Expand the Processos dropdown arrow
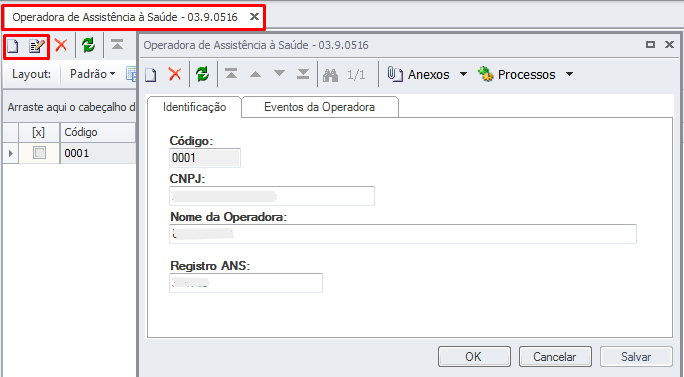684x377 pixels. pos(569,74)
